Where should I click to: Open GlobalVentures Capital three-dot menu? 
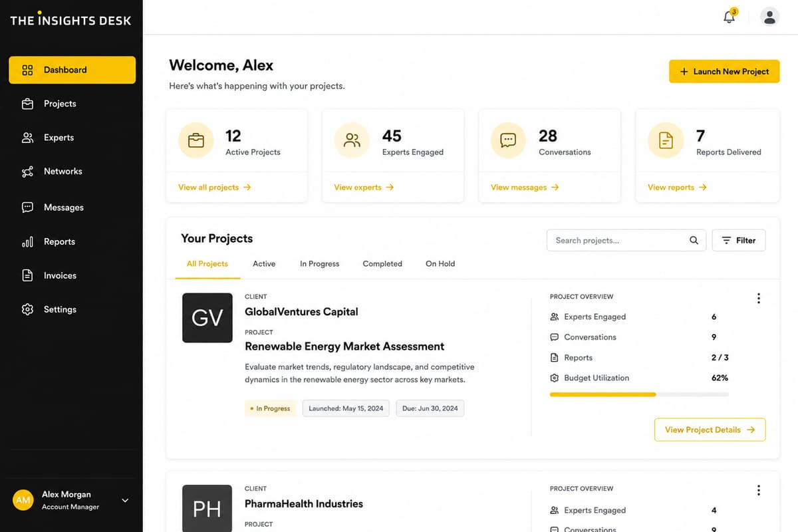[x=759, y=299]
